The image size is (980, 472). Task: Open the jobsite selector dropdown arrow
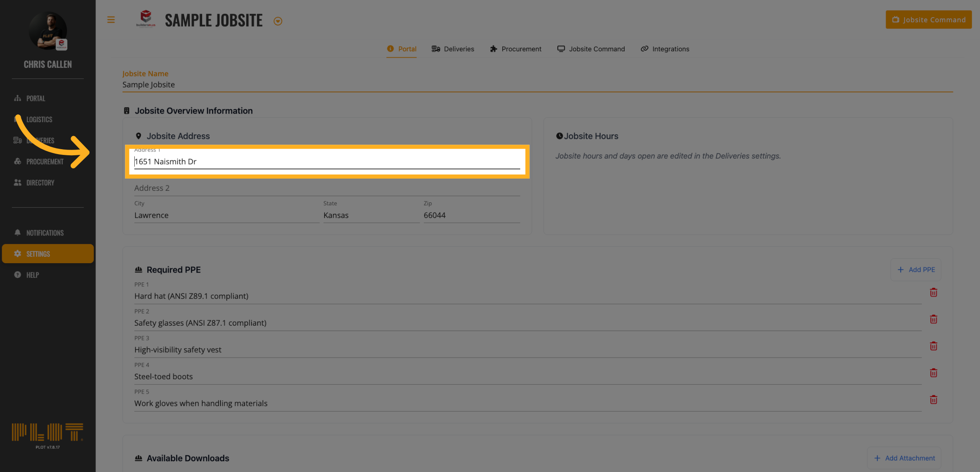point(278,21)
